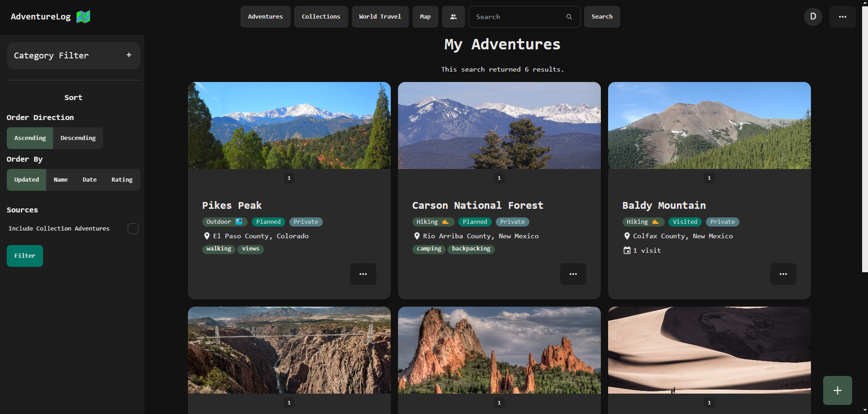Select Date under Order By

pos(89,179)
